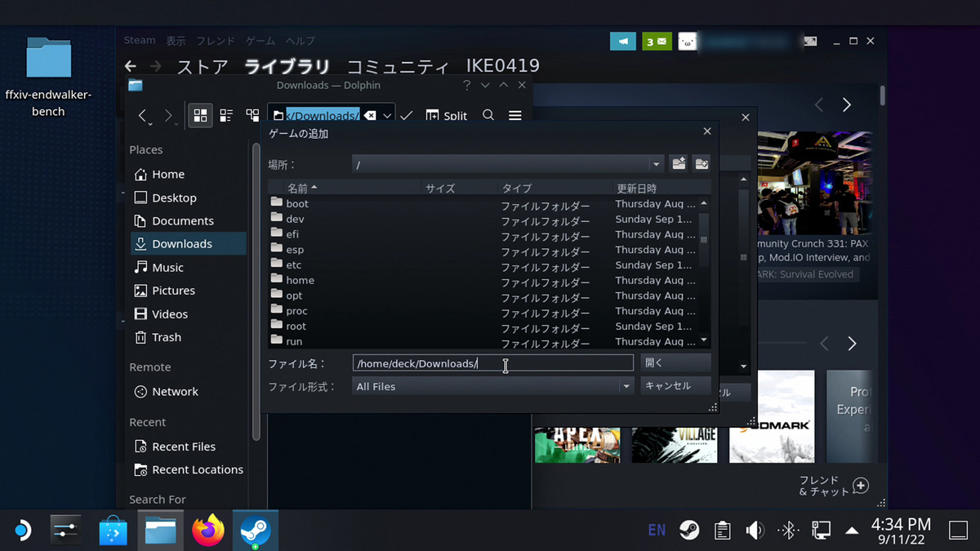Open volume control in system tray
The image size is (980, 551).
(755, 531)
